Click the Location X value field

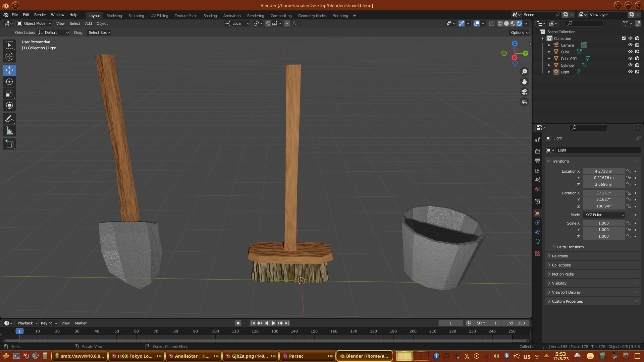pyautogui.click(x=603, y=171)
